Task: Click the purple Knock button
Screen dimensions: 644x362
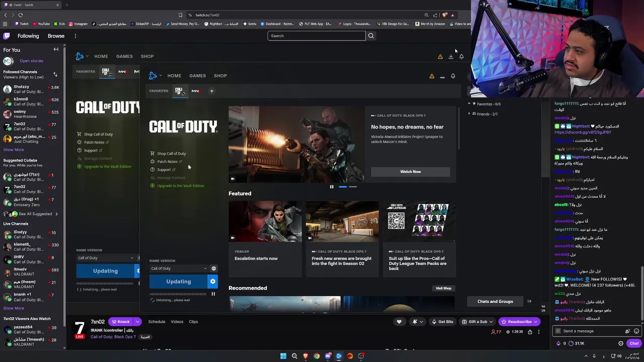Action: [121, 322]
